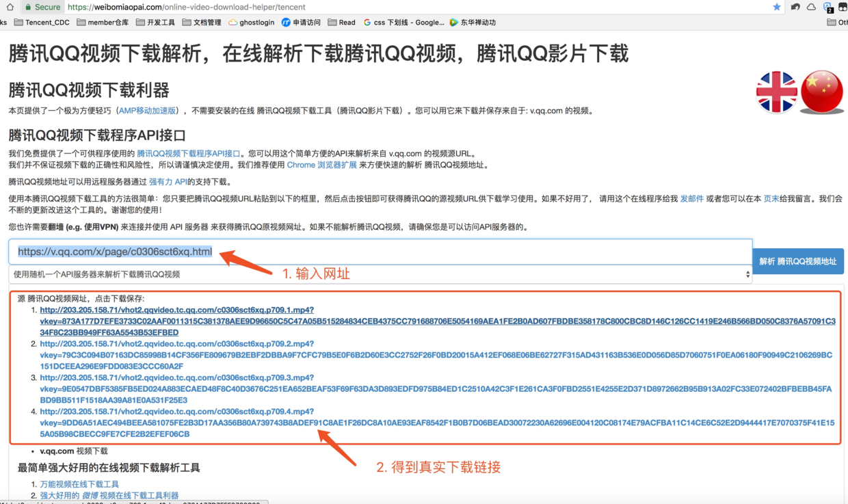
Task: Open the 文档管理 bookmarks folder
Action: [x=201, y=23]
